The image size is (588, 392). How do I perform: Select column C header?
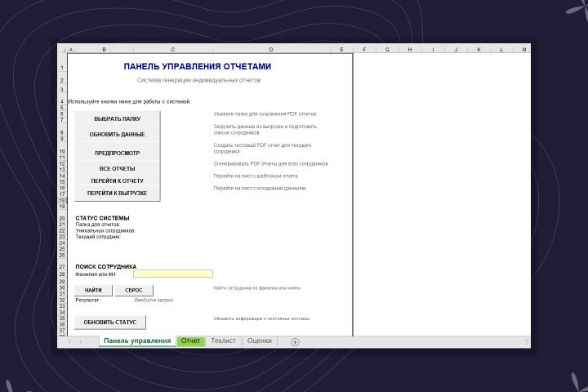click(x=173, y=50)
